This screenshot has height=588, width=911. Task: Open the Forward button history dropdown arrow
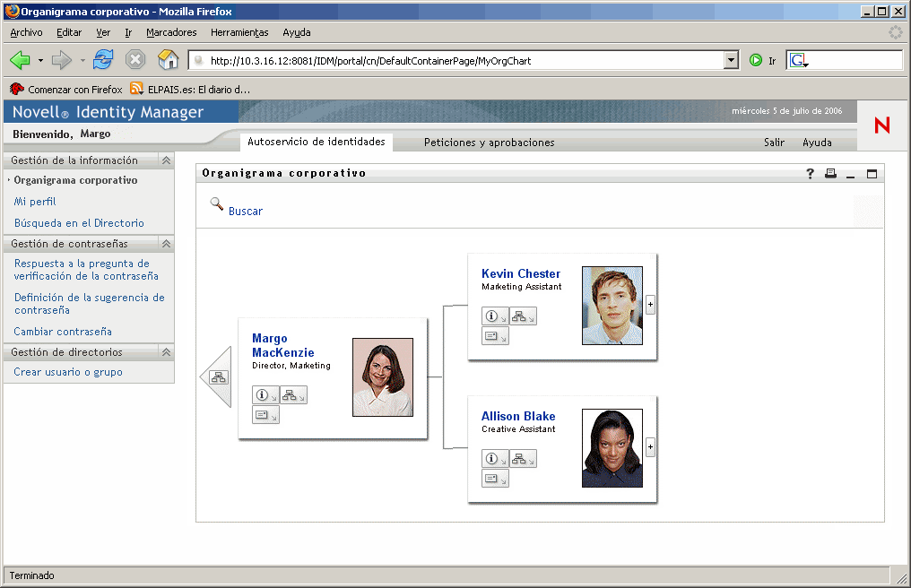coord(82,60)
